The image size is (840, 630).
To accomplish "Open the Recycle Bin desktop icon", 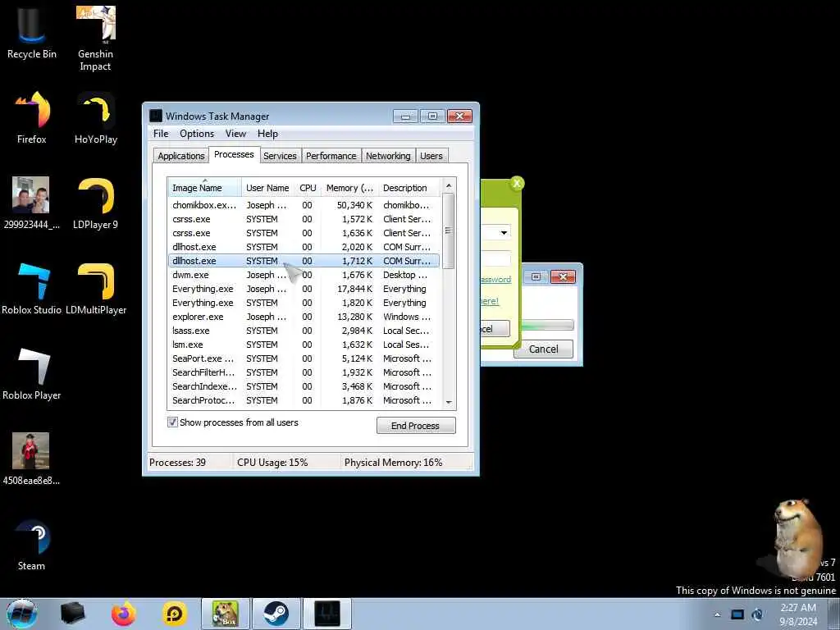I will pyautogui.click(x=32, y=34).
